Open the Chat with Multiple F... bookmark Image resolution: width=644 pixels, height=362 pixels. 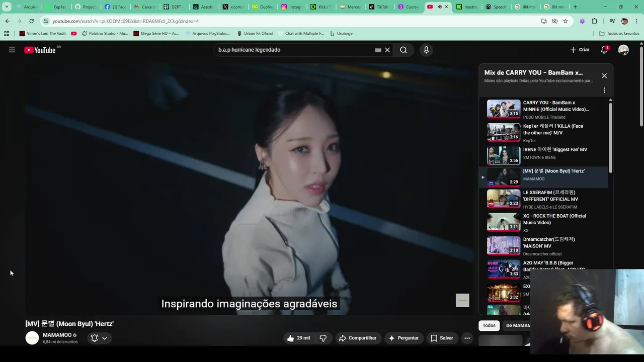[x=301, y=33]
